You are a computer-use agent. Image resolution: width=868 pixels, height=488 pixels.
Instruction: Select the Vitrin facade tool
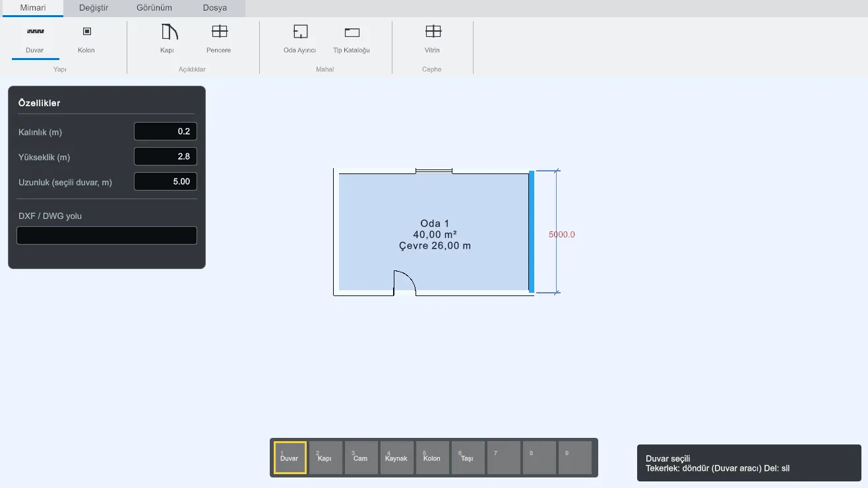pyautogui.click(x=433, y=40)
